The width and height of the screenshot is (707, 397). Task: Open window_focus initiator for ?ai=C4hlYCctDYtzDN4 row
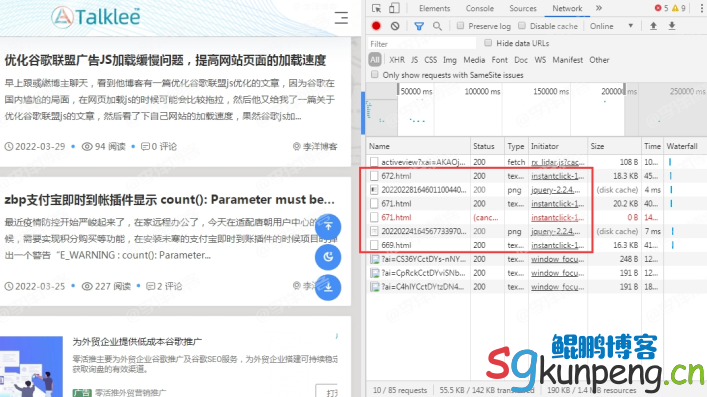pos(558,287)
